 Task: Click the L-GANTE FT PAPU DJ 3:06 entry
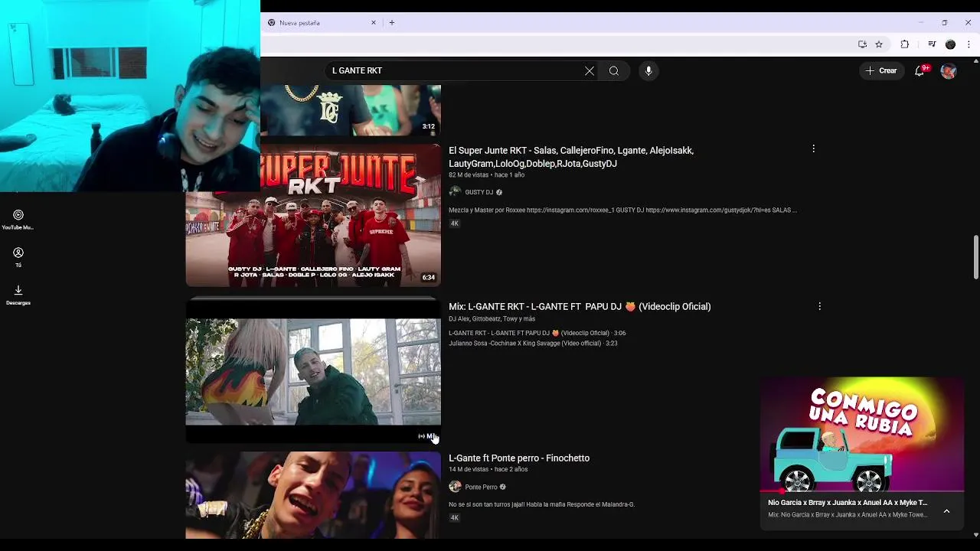(x=537, y=333)
